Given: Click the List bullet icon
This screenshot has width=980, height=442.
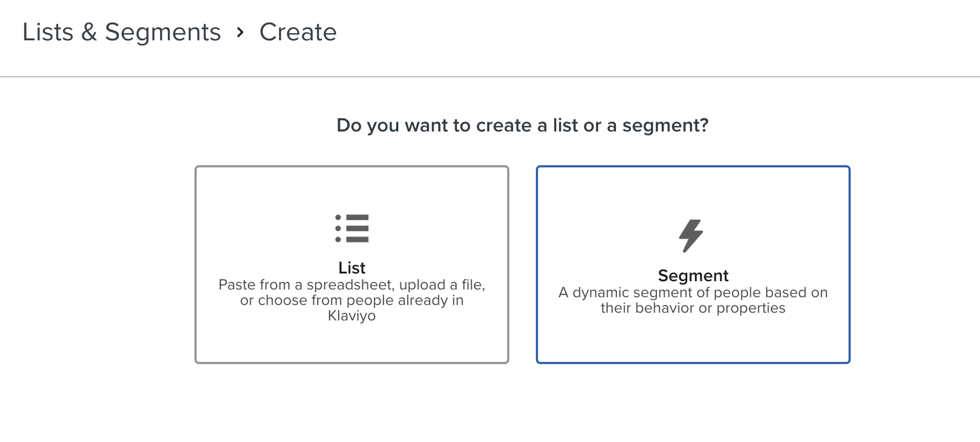Looking at the screenshot, I should (x=352, y=228).
